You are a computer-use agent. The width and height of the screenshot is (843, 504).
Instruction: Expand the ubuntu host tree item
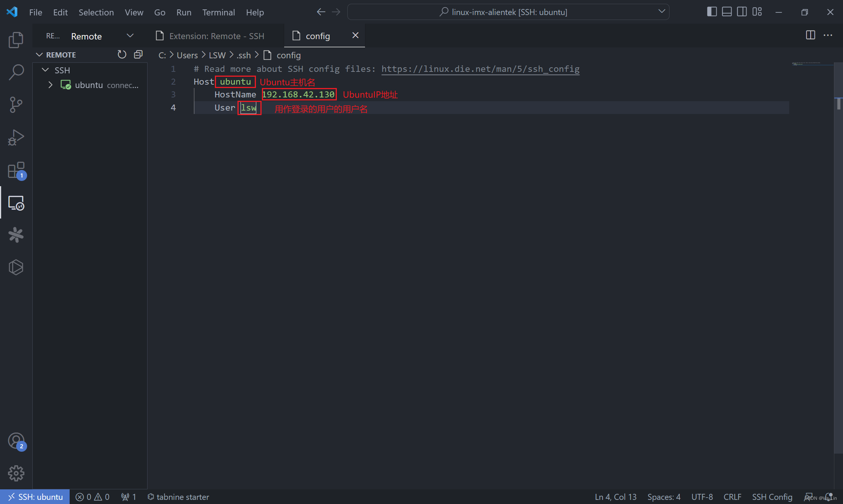click(50, 85)
